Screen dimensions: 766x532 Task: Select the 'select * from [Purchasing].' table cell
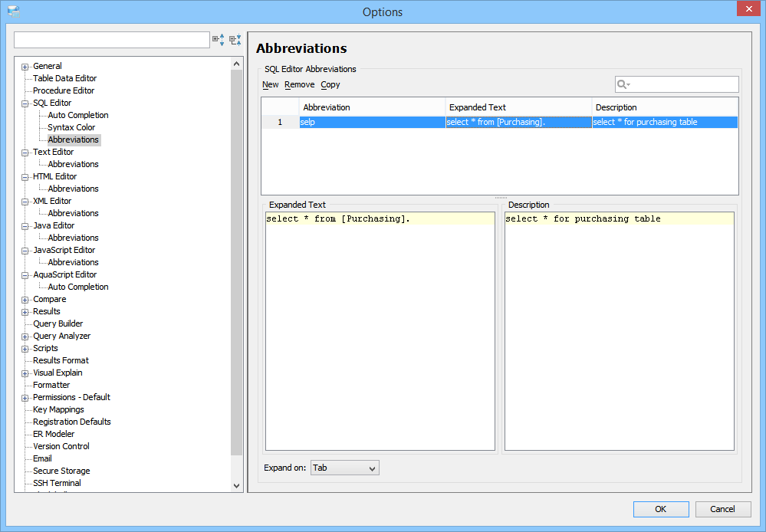[x=519, y=122]
